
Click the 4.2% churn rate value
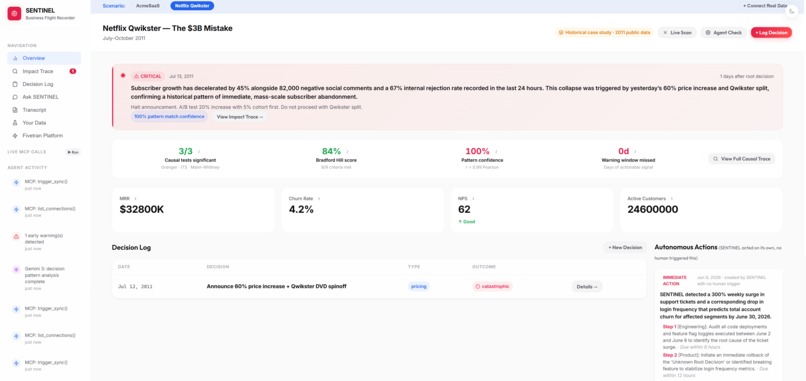click(x=301, y=209)
